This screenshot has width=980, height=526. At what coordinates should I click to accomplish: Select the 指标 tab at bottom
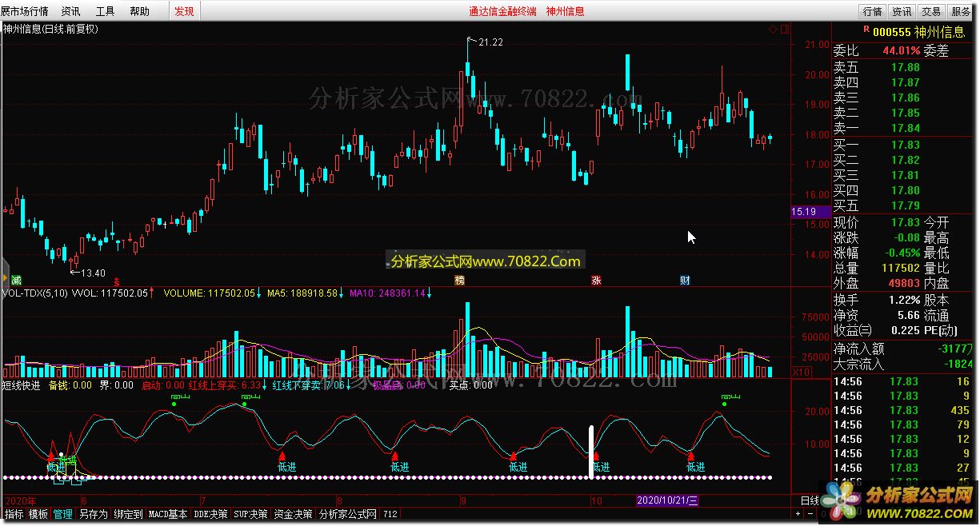click(14, 514)
